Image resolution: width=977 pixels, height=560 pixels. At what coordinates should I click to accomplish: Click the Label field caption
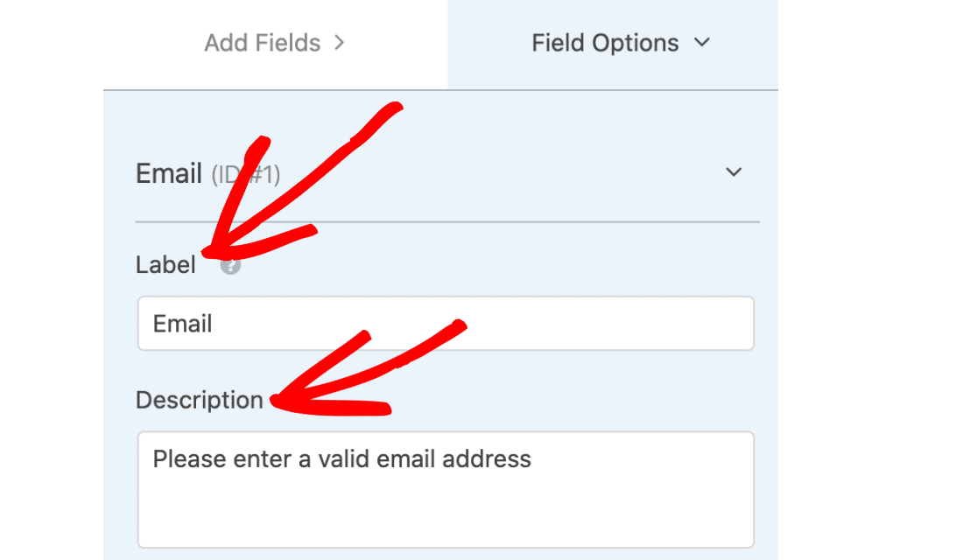tap(165, 265)
